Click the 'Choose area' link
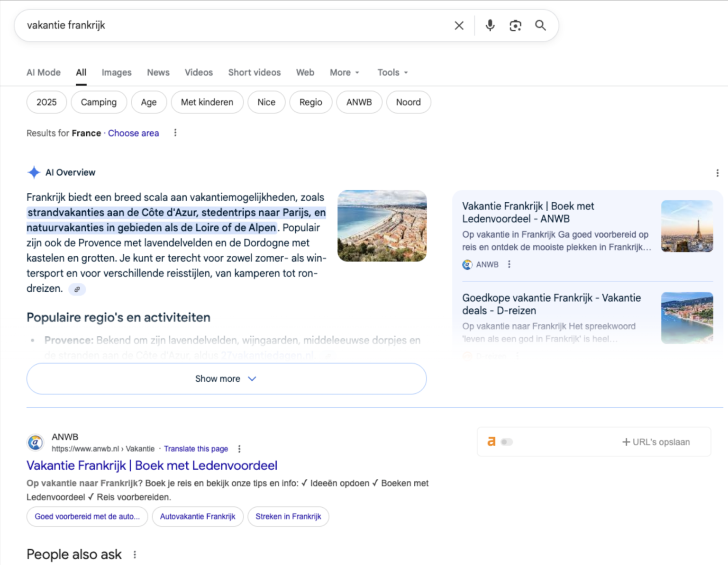728x565 pixels. coord(133,133)
